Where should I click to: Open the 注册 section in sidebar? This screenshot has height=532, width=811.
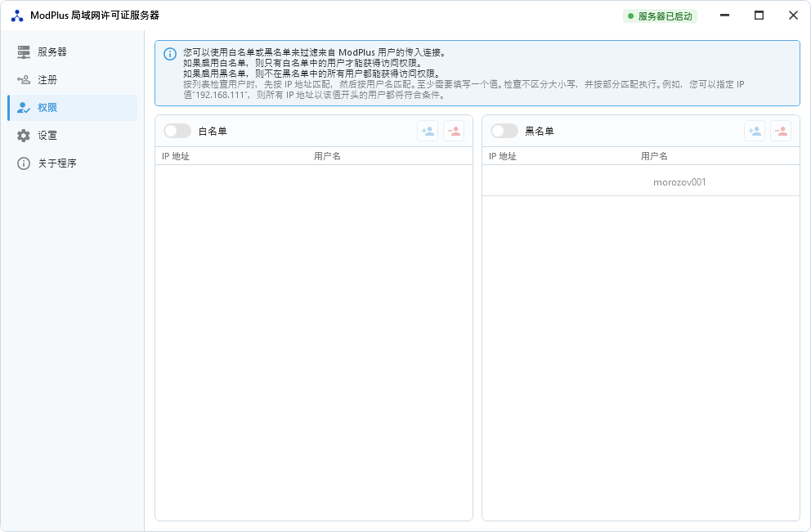(x=73, y=79)
